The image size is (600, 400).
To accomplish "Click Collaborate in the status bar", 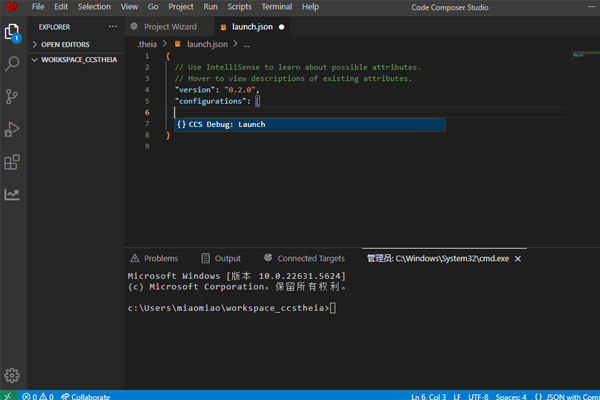I will pyautogui.click(x=86, y=397).
